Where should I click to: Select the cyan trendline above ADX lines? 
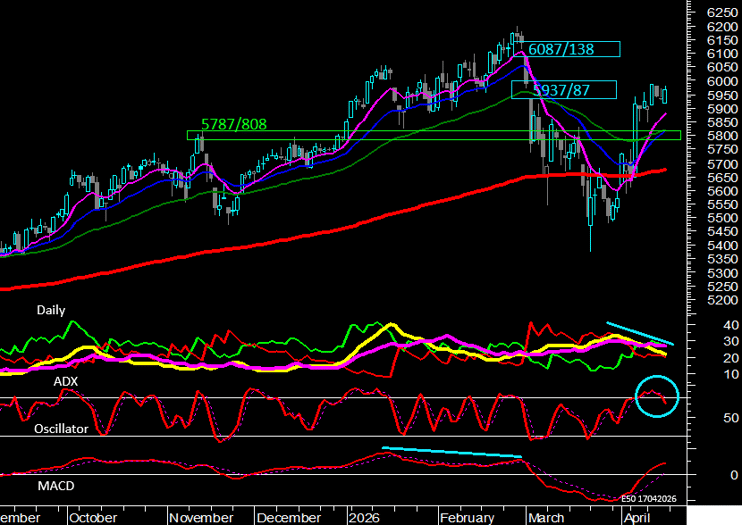coord(640,334)
